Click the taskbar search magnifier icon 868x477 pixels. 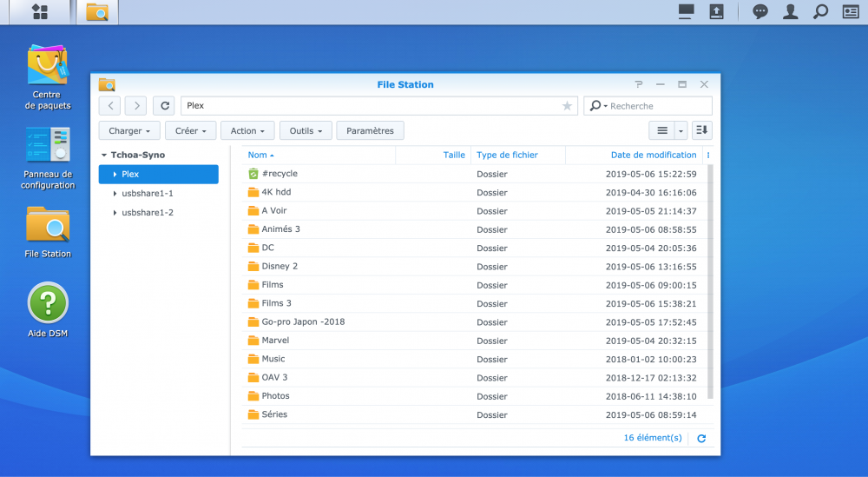click(819, 12)
